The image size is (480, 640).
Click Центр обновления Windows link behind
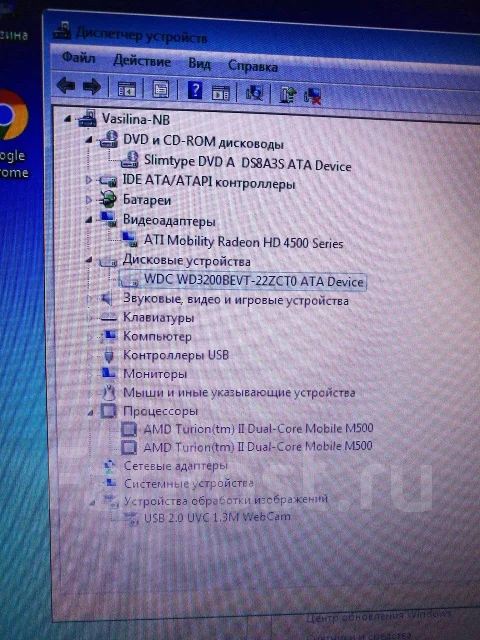(378, 615)
